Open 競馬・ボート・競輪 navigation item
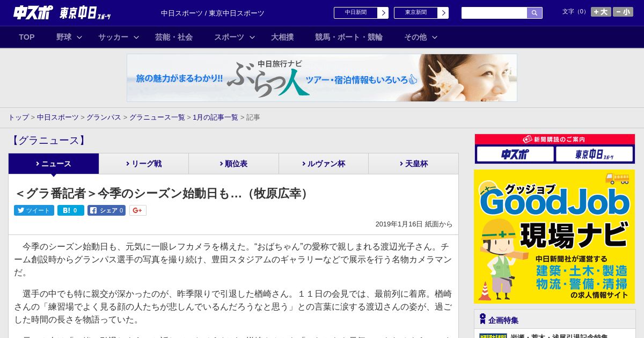The image size is (644, 338). (x=349, y=37)
